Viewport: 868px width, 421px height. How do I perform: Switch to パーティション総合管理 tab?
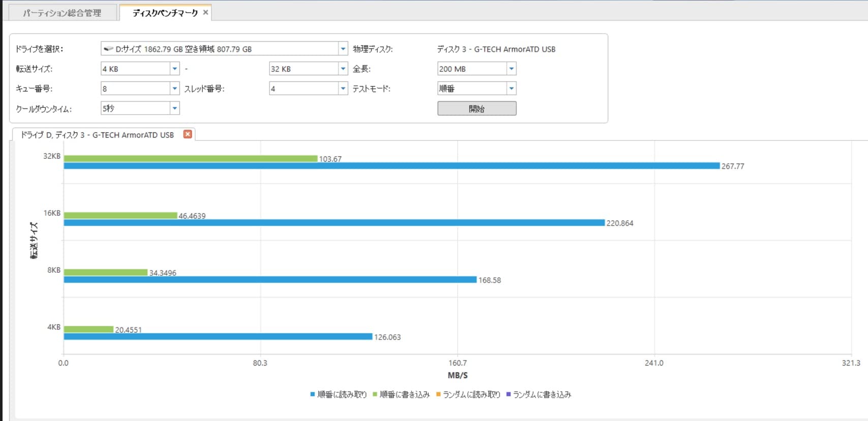pos(62,13)
